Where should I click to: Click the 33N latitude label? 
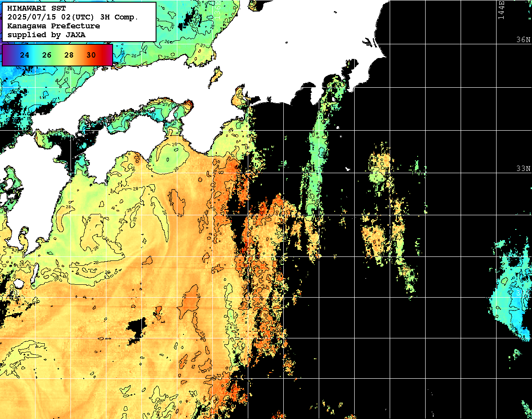pyautogui.click(x=523, y=169)
